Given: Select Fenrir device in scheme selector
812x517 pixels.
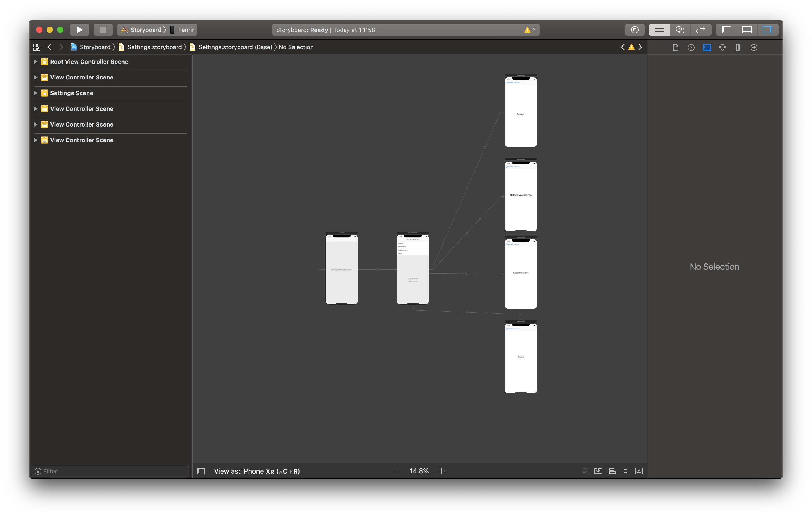Looking at the screenshot, I should (x=185, y=30).
